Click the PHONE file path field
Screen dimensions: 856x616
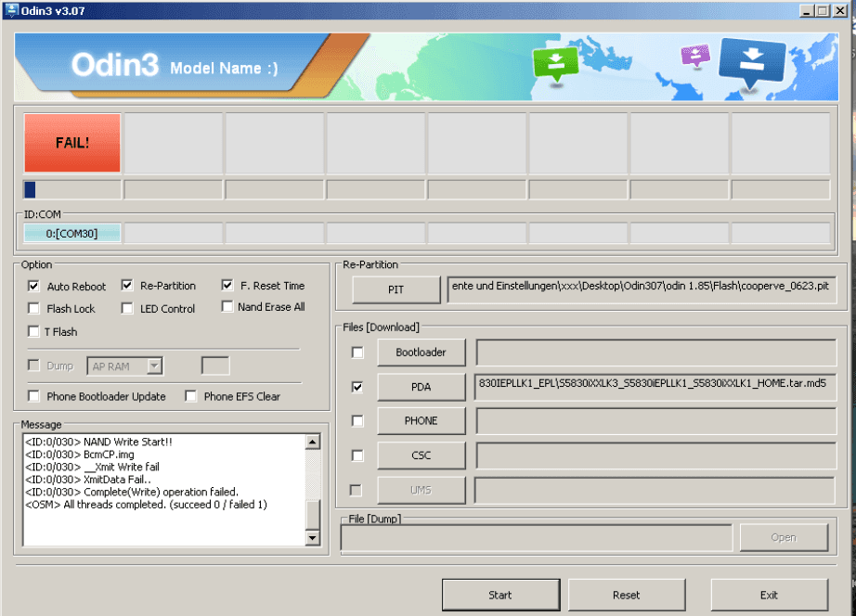656,420
